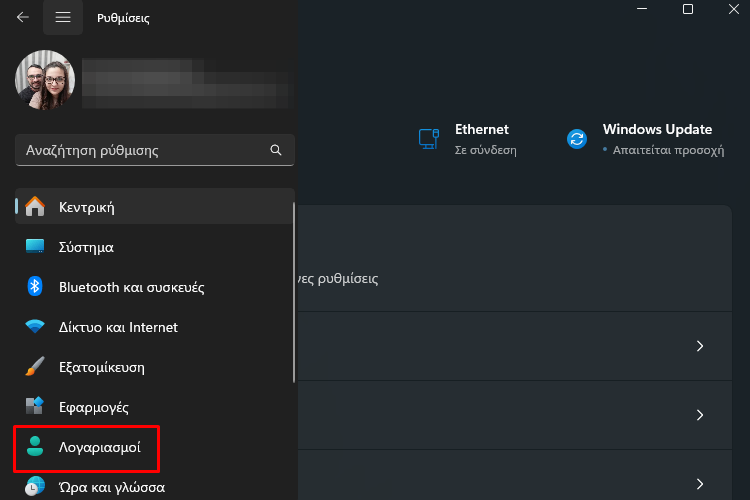
Task: Expand the second settings row chevron
Action: click(x=700, y=414)
